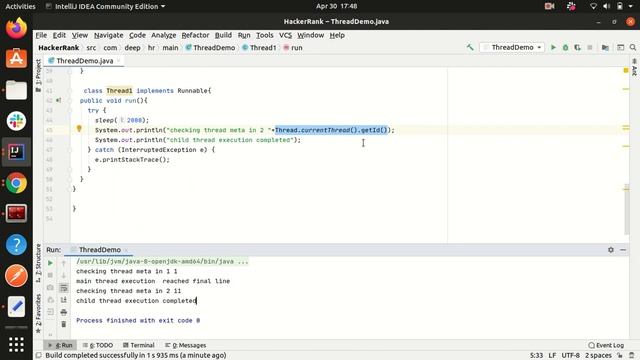Open GNOME Activities overview

(20, 6)
